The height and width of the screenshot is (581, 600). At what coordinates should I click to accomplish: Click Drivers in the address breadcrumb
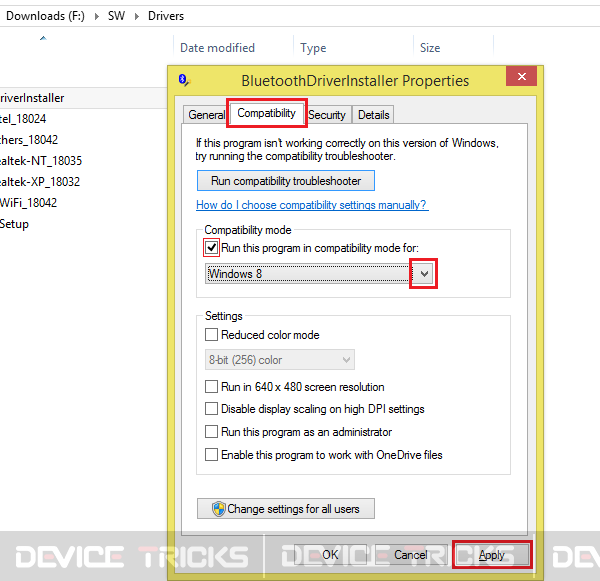pyautogui.click(x=166, y=16)
